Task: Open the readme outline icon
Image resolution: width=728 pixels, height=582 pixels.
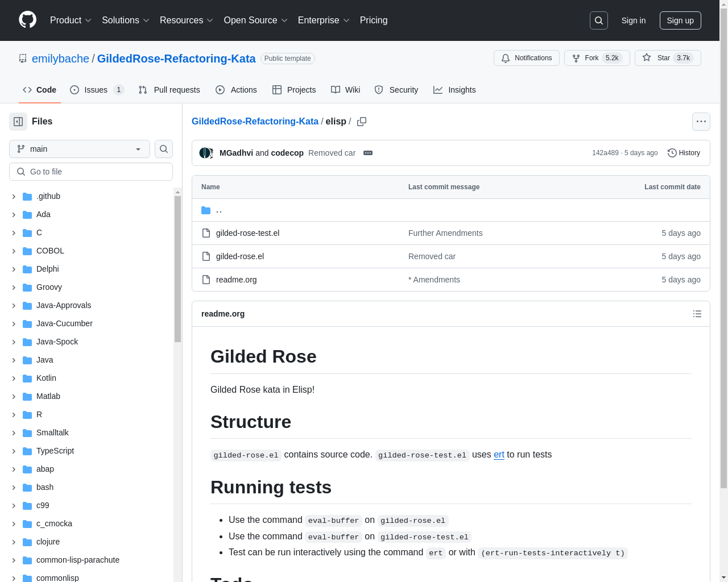Action: 697,314
